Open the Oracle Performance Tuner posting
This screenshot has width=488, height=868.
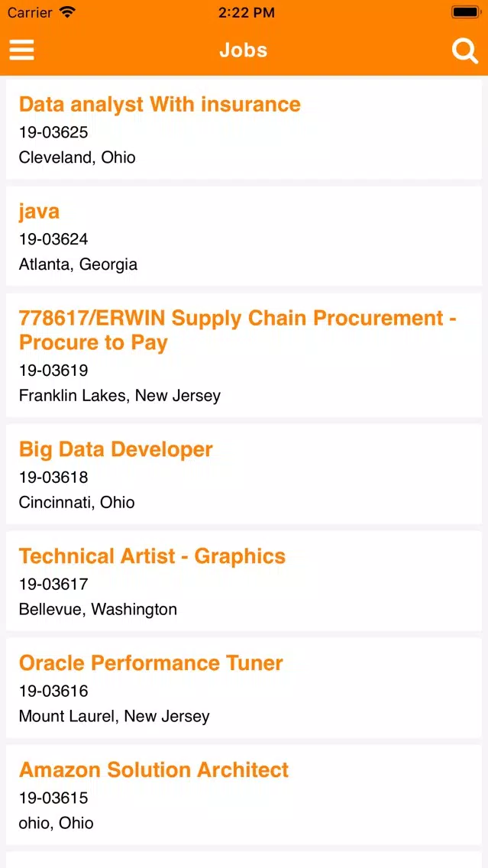coord(150,663)
